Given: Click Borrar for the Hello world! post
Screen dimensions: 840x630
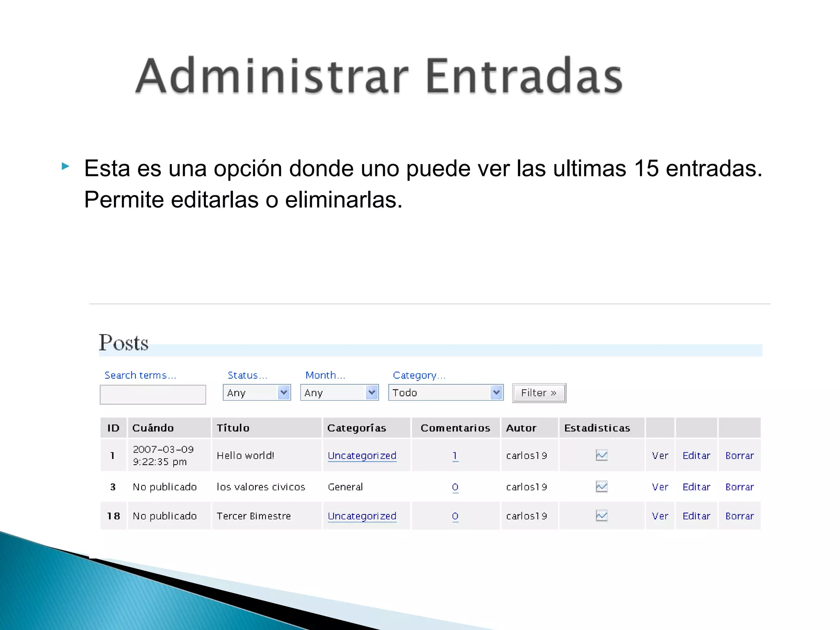Looking at the screenshot, I should click(740, 455).
